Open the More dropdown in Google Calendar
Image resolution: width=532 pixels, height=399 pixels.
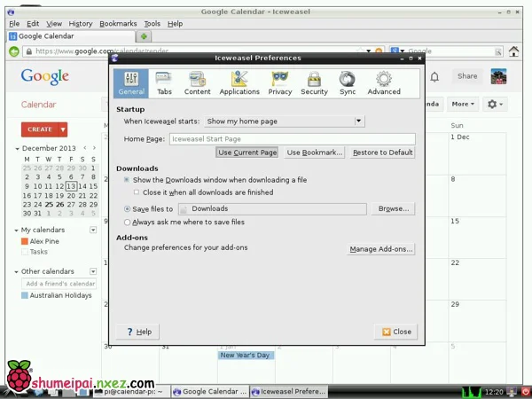[463, 104]
